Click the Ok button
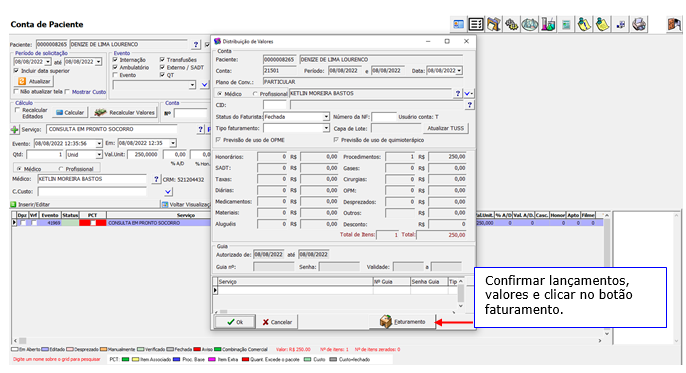The height and width of the screenshot is (373, 686). [x=235, y=322]
